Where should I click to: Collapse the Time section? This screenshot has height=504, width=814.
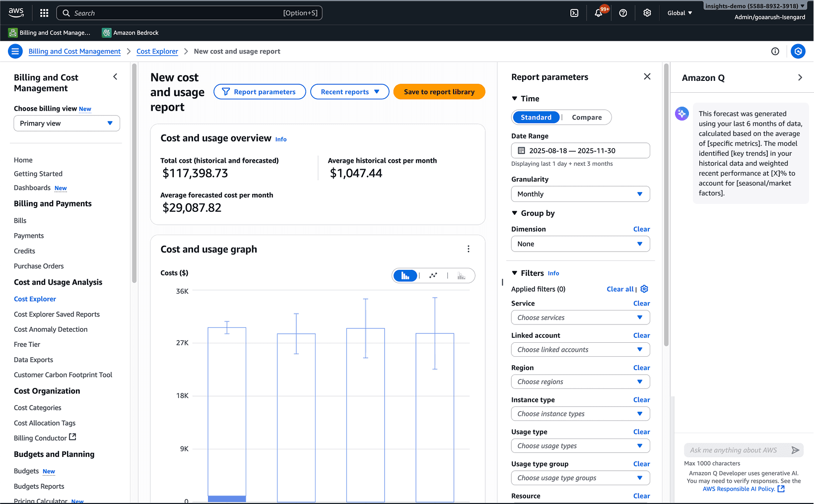pos(515,99)
